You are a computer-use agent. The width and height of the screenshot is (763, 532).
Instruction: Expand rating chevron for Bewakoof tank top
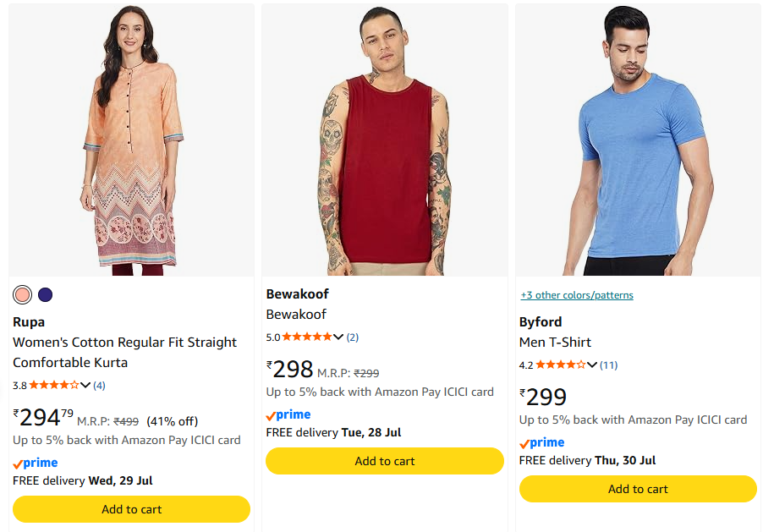point(338,337)
